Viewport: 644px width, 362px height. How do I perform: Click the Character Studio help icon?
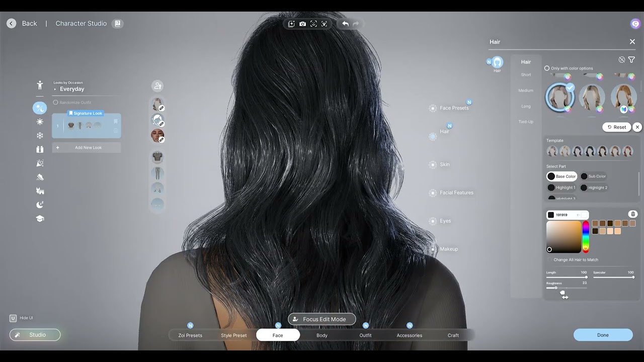[118, 24]
